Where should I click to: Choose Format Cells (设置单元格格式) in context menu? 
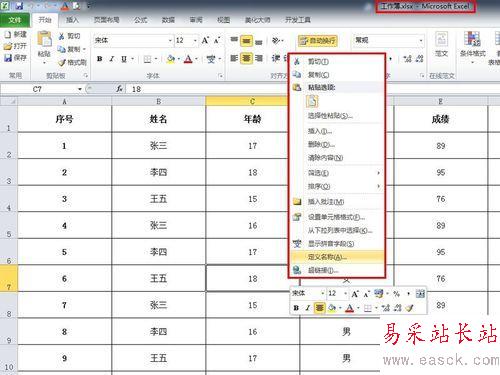[337, 217]
